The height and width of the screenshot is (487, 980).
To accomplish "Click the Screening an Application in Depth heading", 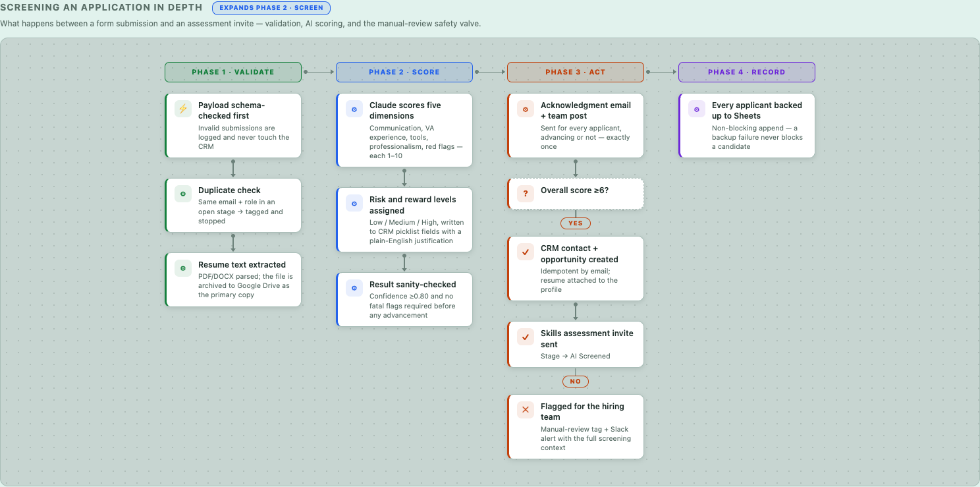I will pyautogui.click(x=101, y=8).
